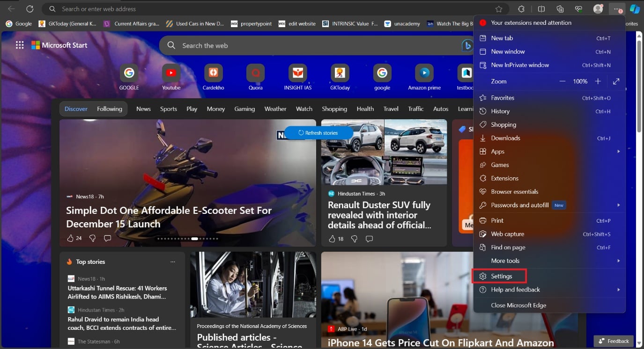
Task: Choose Find on page
Action: [549, 247]
